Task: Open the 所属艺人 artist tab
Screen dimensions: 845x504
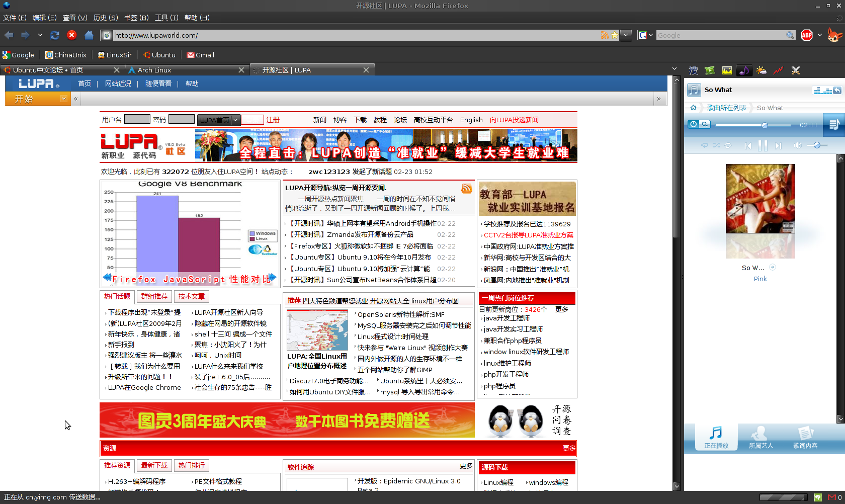Action: [760, 437]
